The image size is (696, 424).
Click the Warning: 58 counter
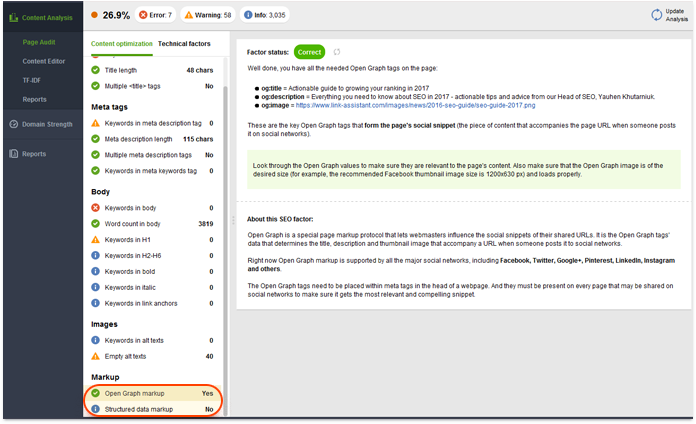(x=208, y=15)
